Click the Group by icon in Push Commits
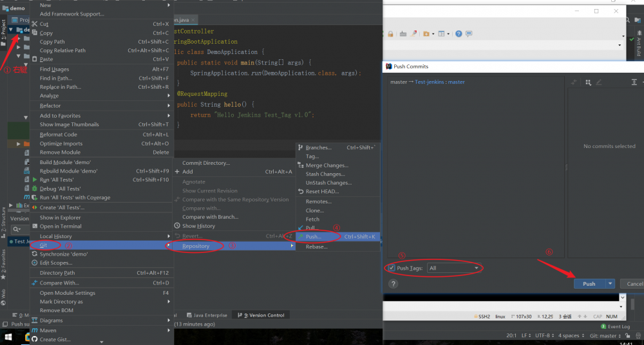This screenshot has width=644, height=345. [x=588, y=82]
